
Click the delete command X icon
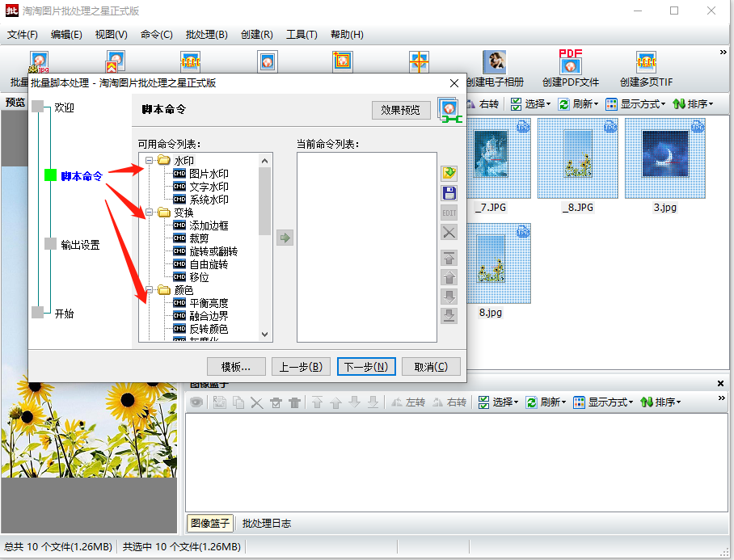tap(449, 233)
